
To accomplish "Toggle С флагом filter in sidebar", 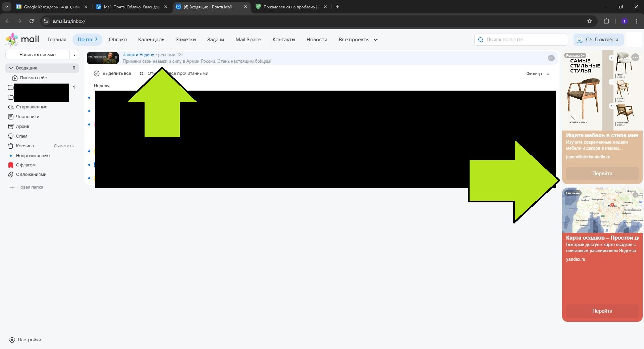I will tap(26, 165).
